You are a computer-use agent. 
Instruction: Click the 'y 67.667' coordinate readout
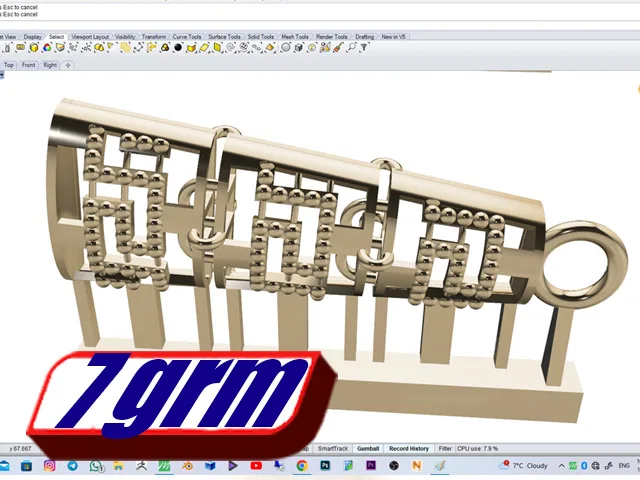coord(20,449)
